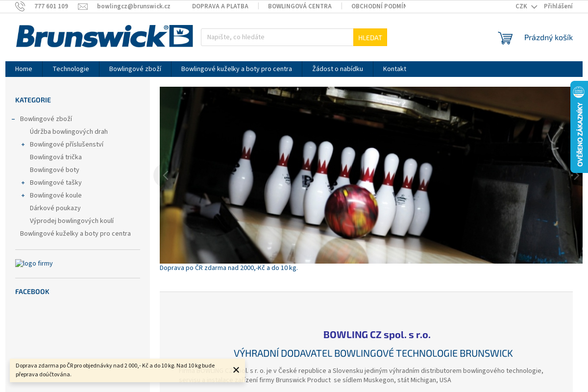The image size is (588, 392).
Task: Dismiss the shipping notification banner
Action: coord(236,369)
